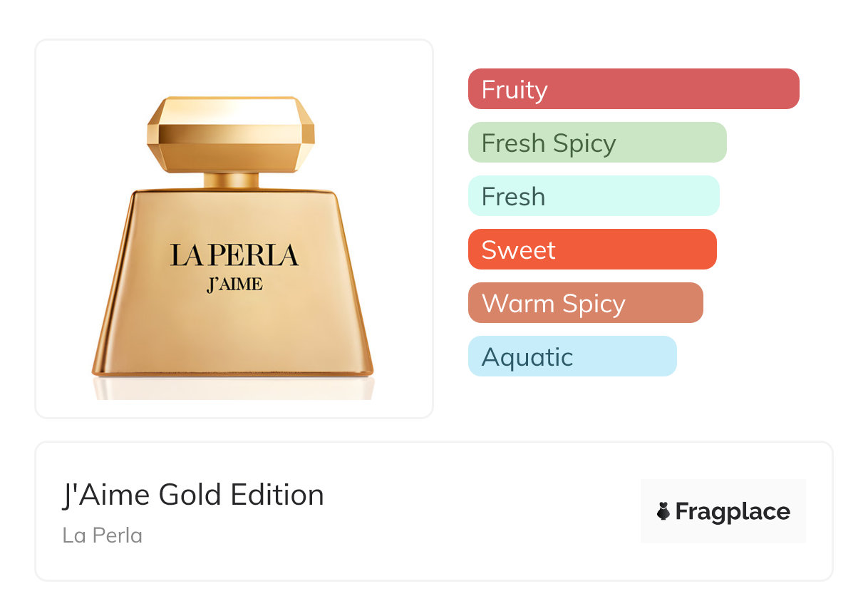Click the Fragplace bottle logo icon
Image resolution: width=868 pixels, height=616 pixels.
663,511
